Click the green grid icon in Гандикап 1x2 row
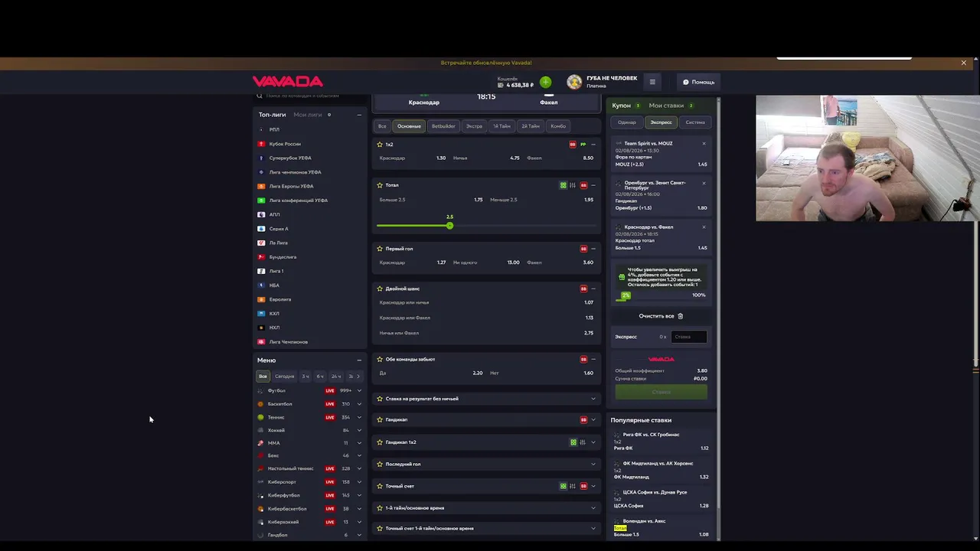 (x=573, y=442)
